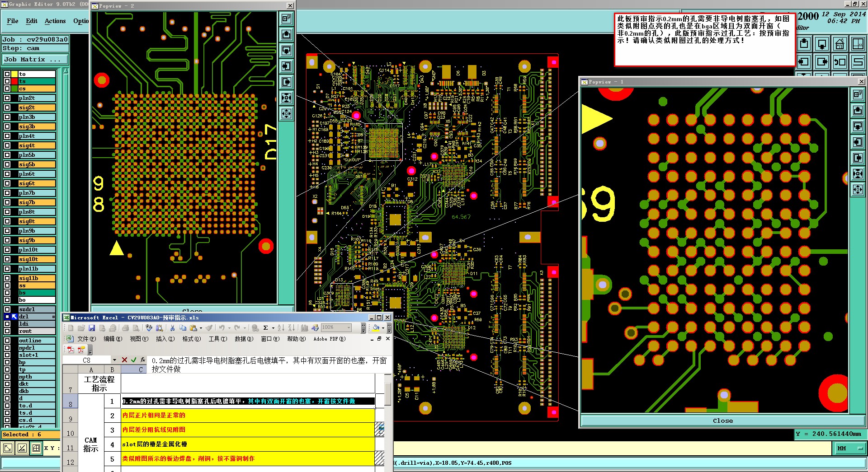Open the Excel Name Box dropdown arrow
Image resolution: width=868 pixels, height=472 pixels.
click(x=114, y=360)
